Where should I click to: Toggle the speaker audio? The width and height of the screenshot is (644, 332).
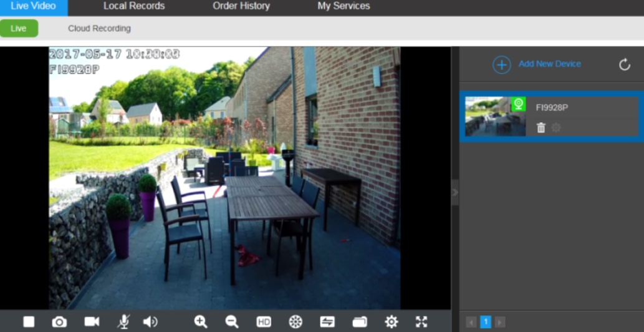(150, 321)
